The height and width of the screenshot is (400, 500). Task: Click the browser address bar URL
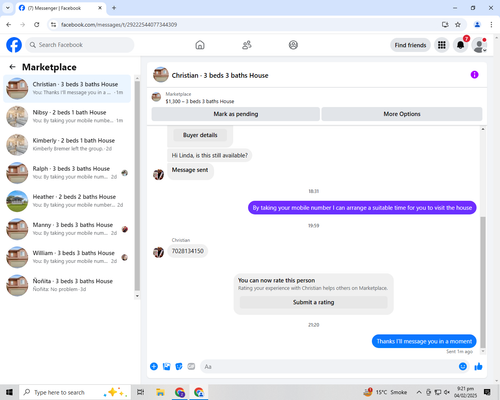coord(119,25)
